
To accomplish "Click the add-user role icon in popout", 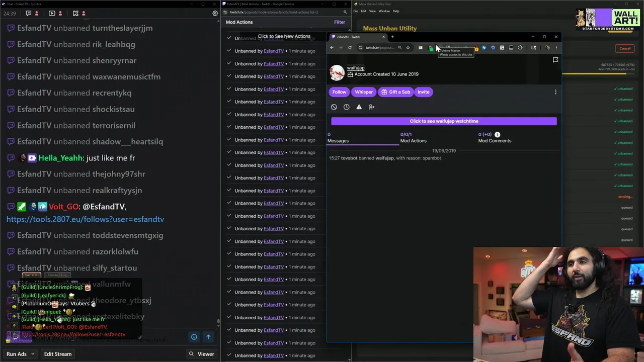I will pyautogui.click(x=371, y=107).
